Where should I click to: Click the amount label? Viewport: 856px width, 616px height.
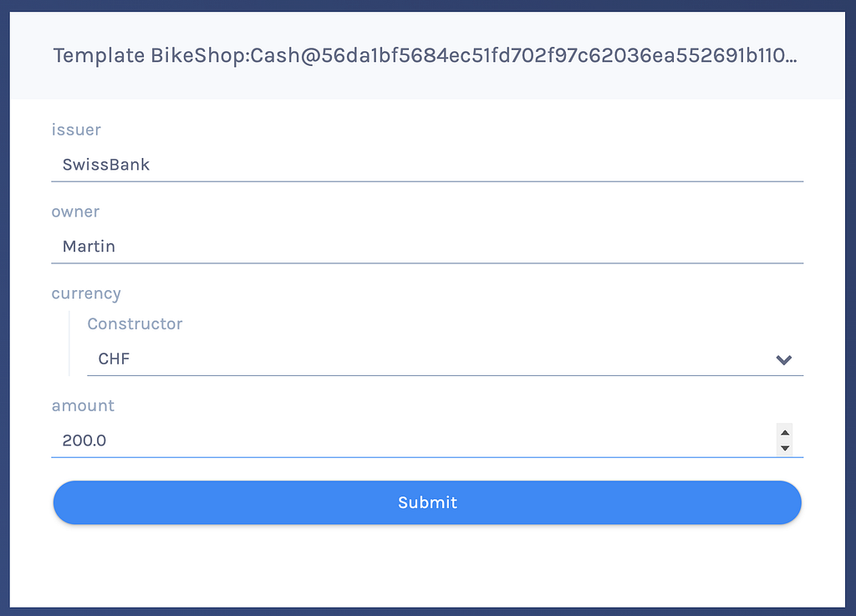(83, 405)
